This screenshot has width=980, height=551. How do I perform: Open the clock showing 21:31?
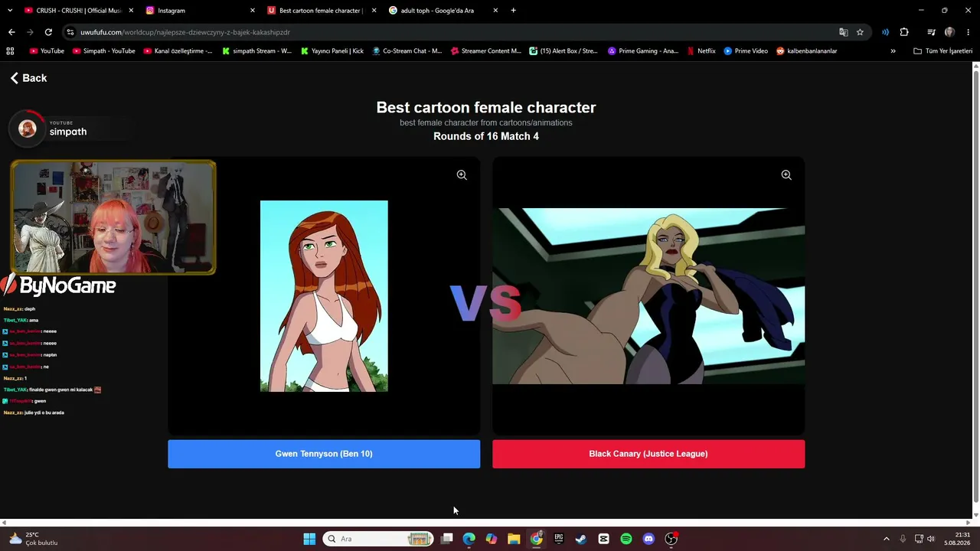tap(958, 539)
